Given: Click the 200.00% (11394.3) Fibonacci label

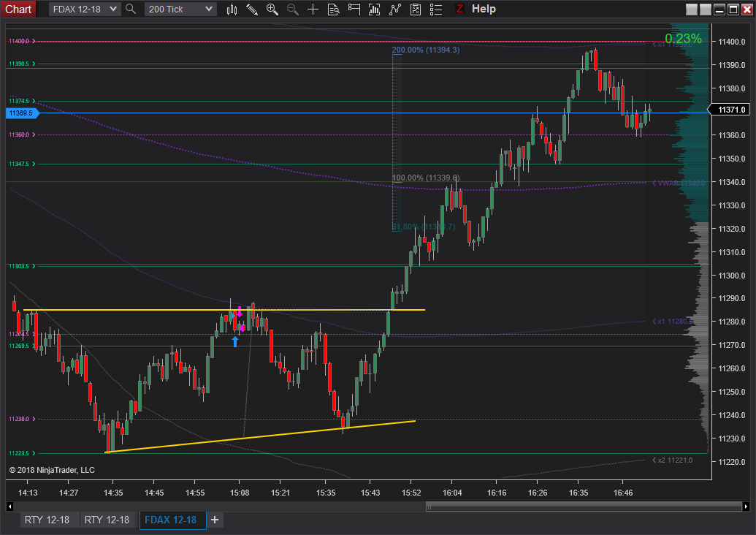Looking at the screenshot, I should point(425,50).
